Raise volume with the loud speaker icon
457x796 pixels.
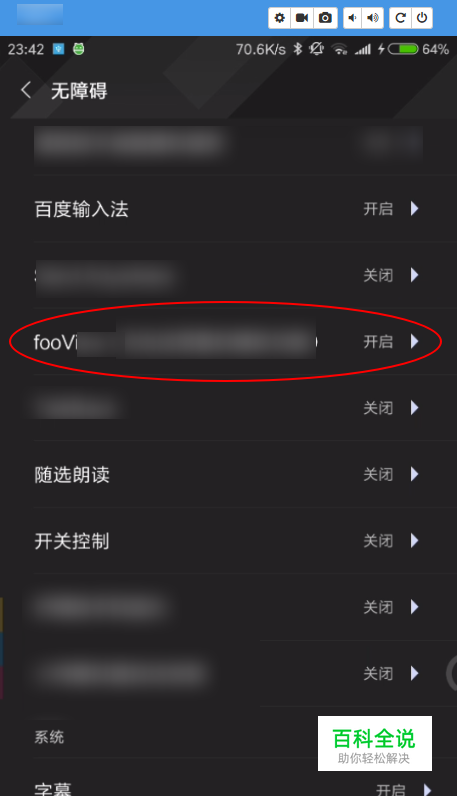click(x=373, y=18)
